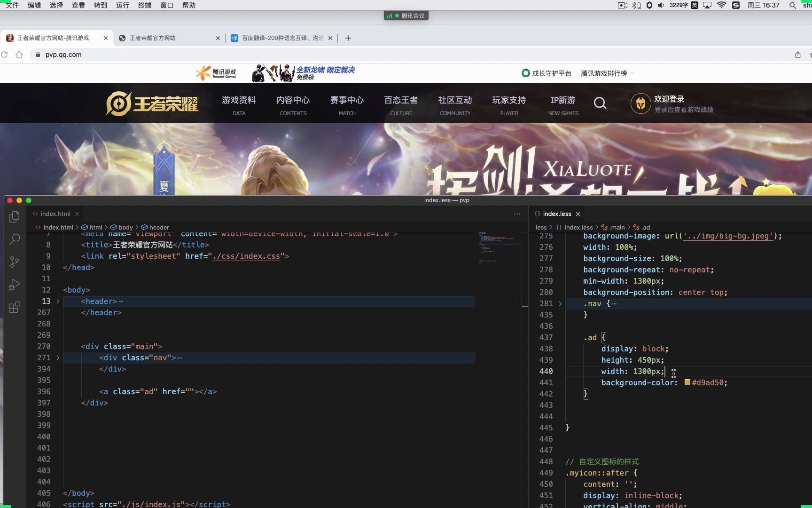Open the 玩家支持 PLAYER nav link
This screenshot has width=812, height=508.
click(509, 106)
